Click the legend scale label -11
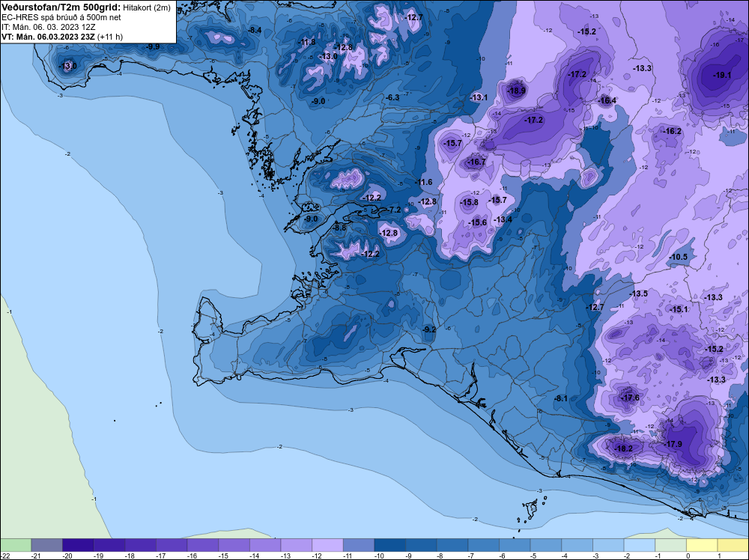This screenshot has width=749, height=560. 348,556
